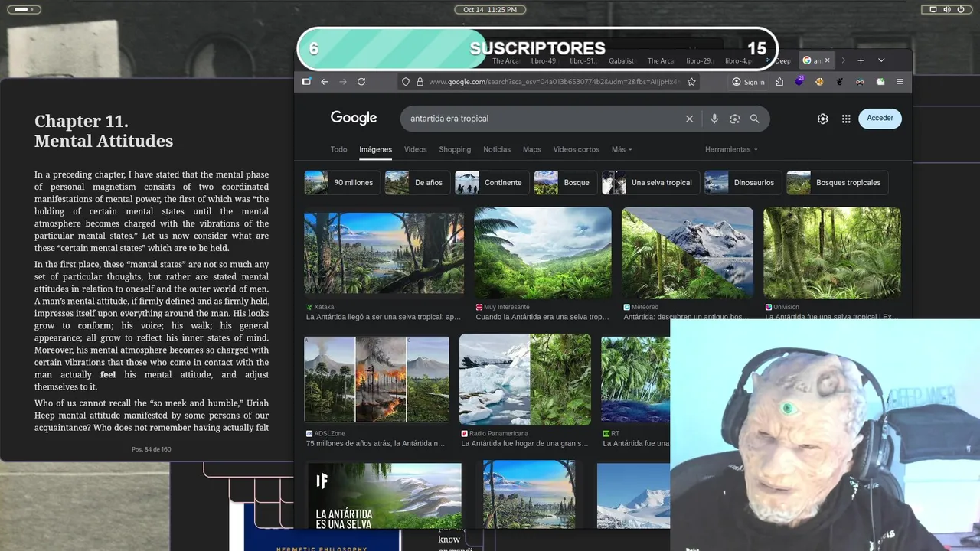Open Muy Interesante green valley image

pos(543,253)
